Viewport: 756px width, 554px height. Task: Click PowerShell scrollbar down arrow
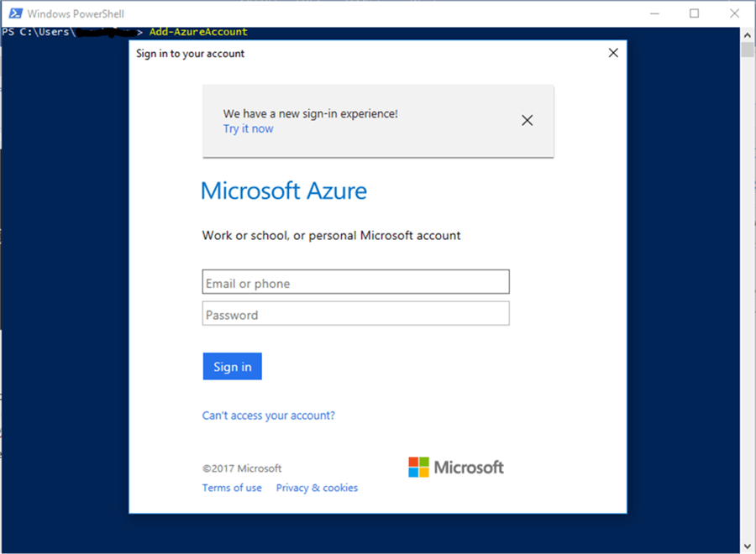pos(748,546)
